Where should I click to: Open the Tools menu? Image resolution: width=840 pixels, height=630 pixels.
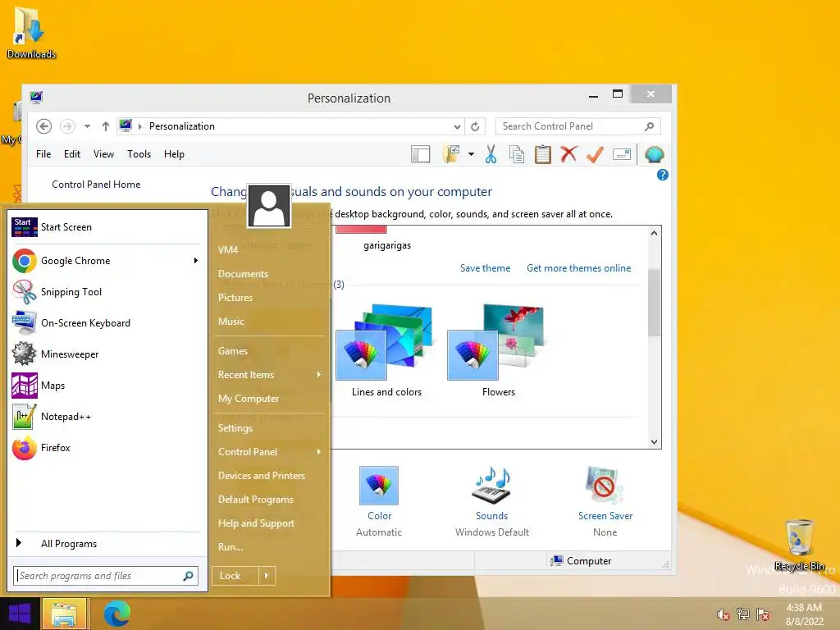click(139, 154)
